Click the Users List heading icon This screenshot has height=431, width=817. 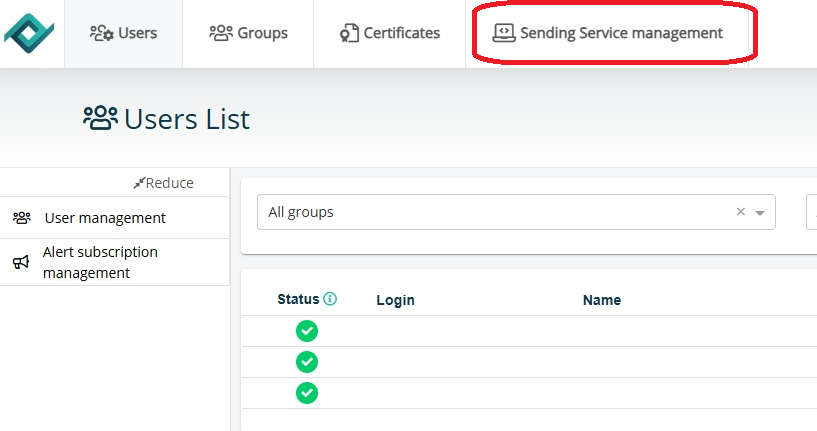coord(100,119)
